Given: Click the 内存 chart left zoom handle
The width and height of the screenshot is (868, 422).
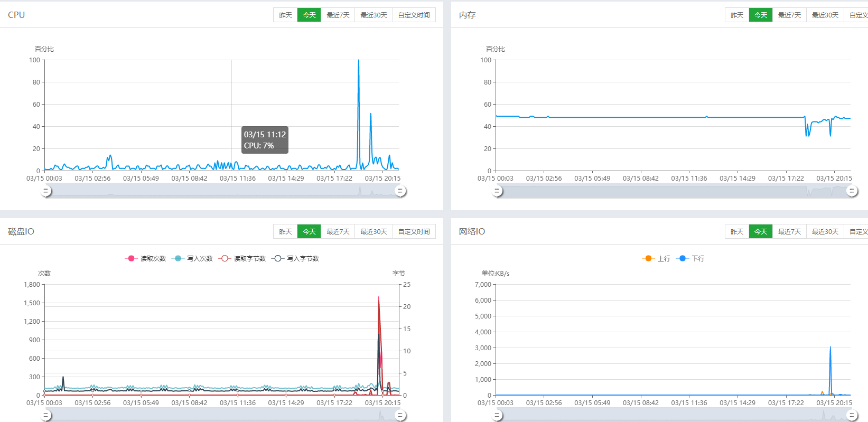Looking at the screenshot, I should [497, 191].
